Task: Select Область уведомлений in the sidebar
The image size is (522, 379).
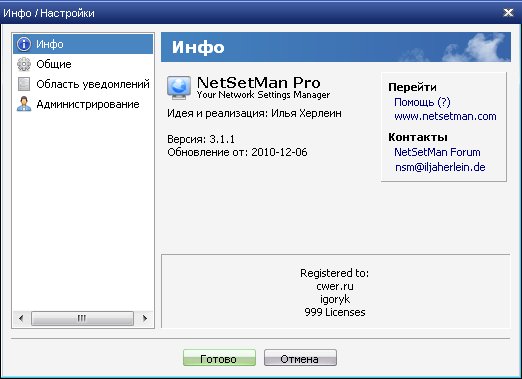Action: pyautogui.click(x=83, y=84)
